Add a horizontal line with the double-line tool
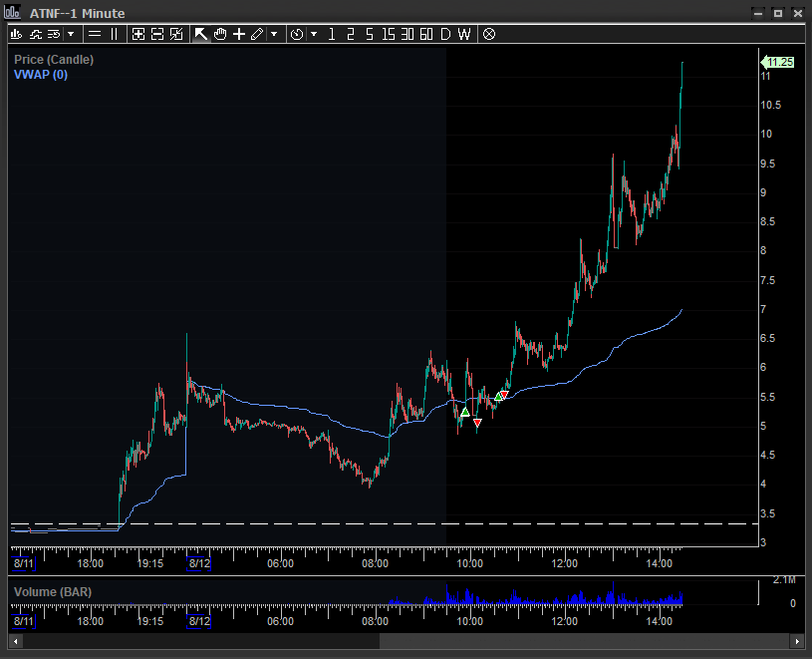 coord(95,34)
